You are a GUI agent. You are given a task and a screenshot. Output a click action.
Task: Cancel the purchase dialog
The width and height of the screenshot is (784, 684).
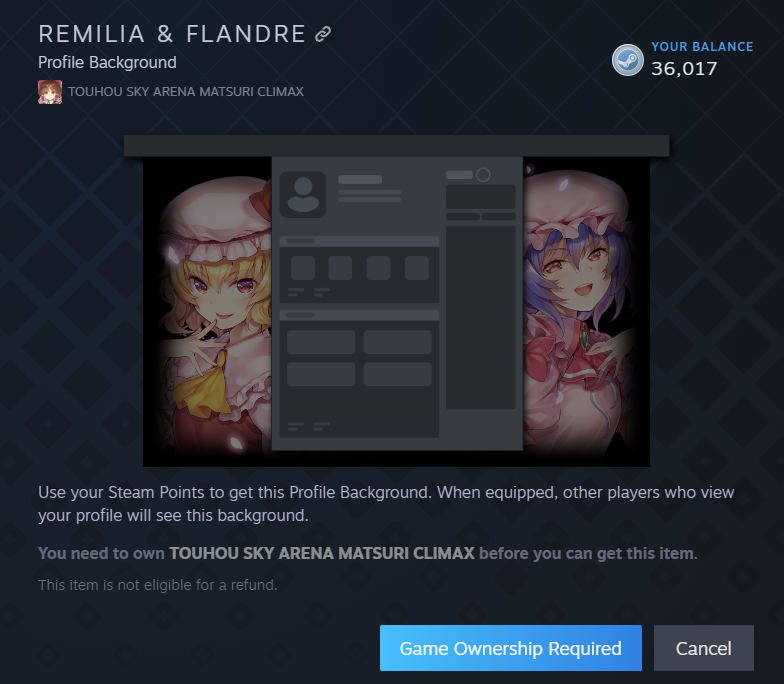tap(704, 648)
